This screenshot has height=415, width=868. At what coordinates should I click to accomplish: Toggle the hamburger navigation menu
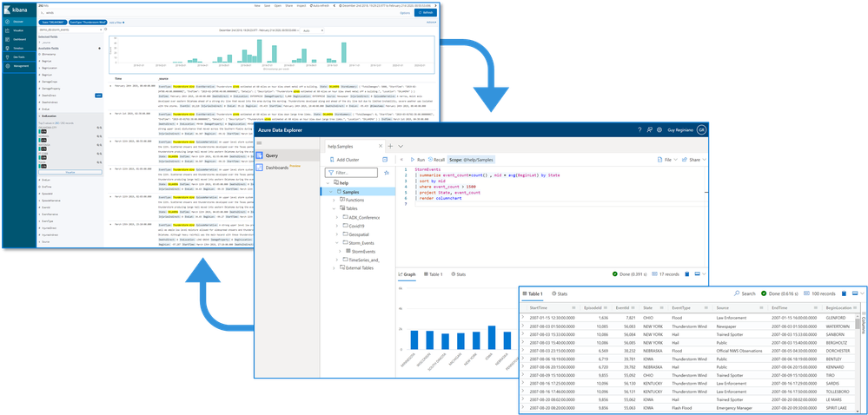260,144
